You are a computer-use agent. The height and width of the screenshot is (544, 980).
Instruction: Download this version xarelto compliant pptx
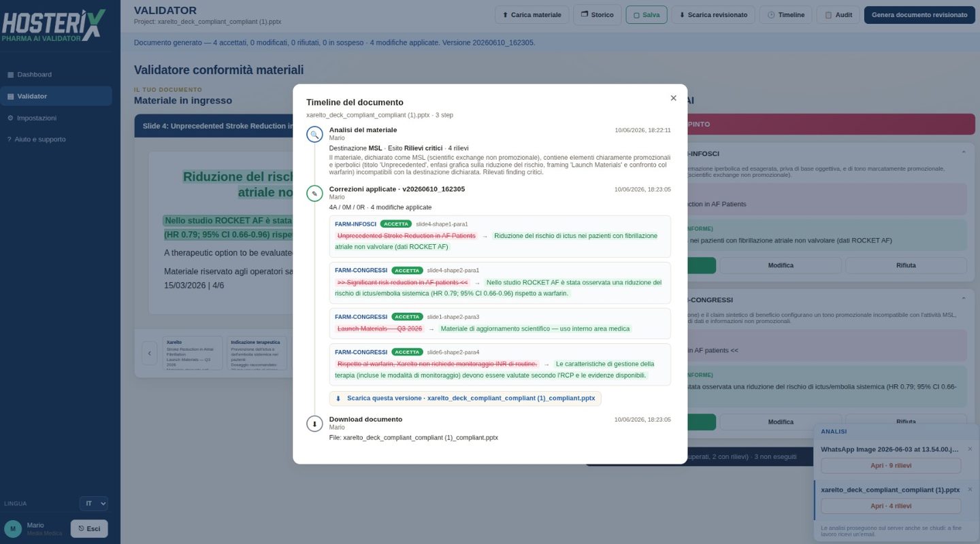tap(465, 398)
